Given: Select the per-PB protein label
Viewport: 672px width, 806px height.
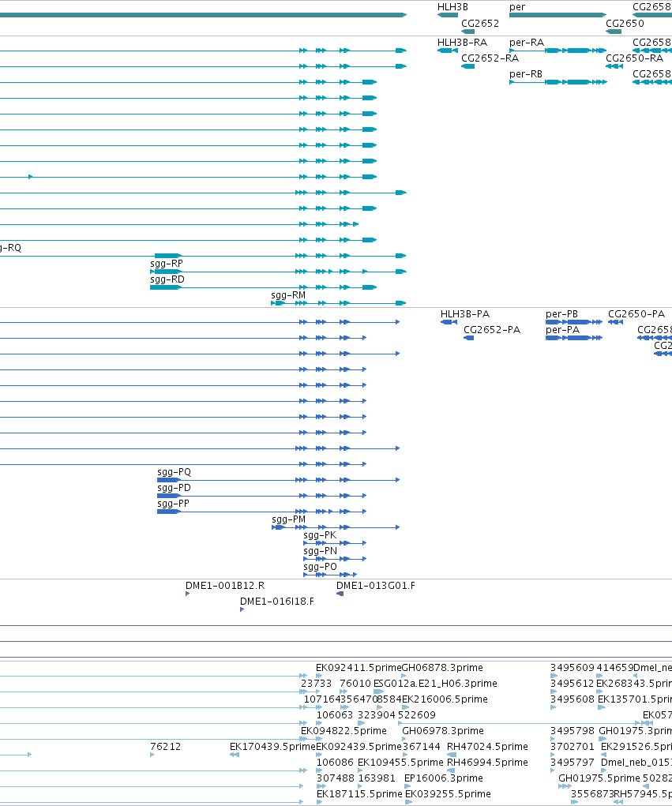Looking at the screenshot, I should 561,313.
